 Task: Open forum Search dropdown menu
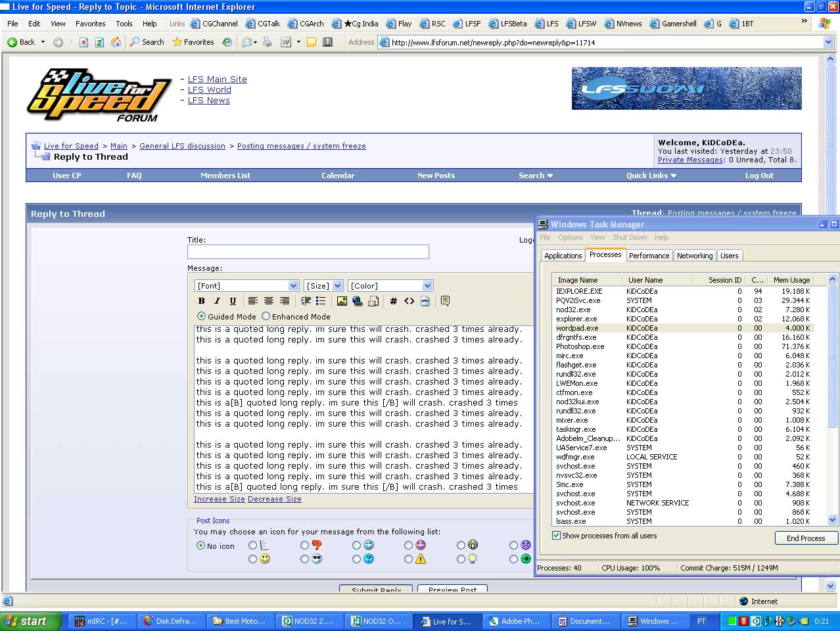point(536,175)
